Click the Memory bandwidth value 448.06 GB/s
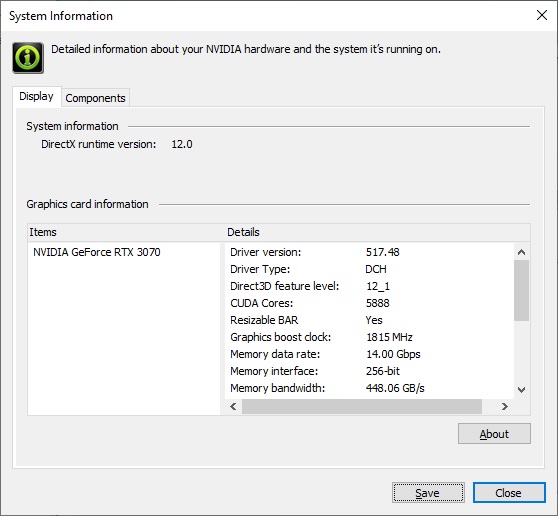Image resolution: width=558 pixels, height=516 pixels. click(395, 388)
